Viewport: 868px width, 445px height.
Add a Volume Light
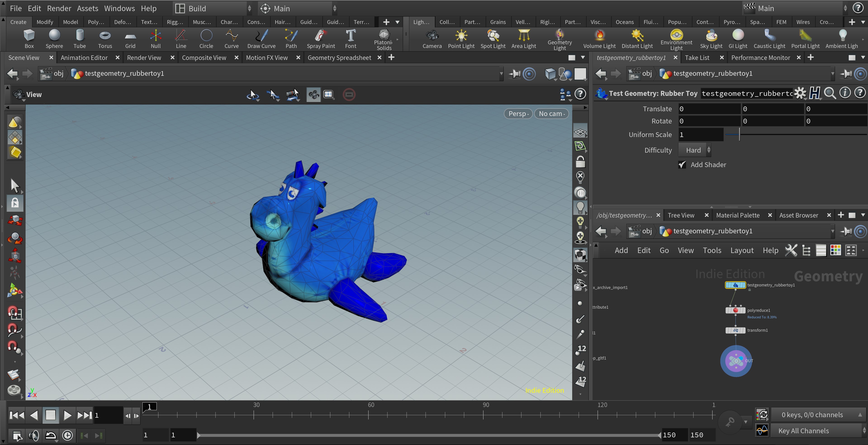pyautogui.click(x=599, y=38)
